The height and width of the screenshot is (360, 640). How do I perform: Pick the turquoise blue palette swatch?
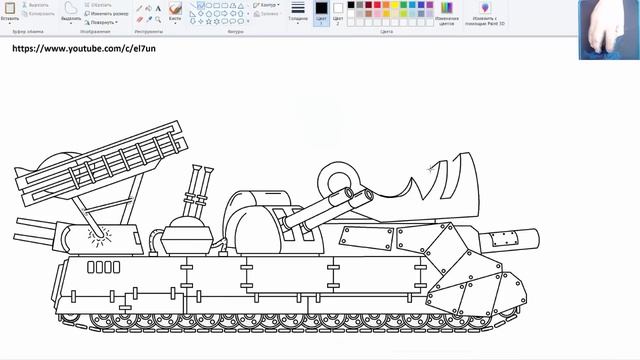pyautogui.click(x=412, y=5)
